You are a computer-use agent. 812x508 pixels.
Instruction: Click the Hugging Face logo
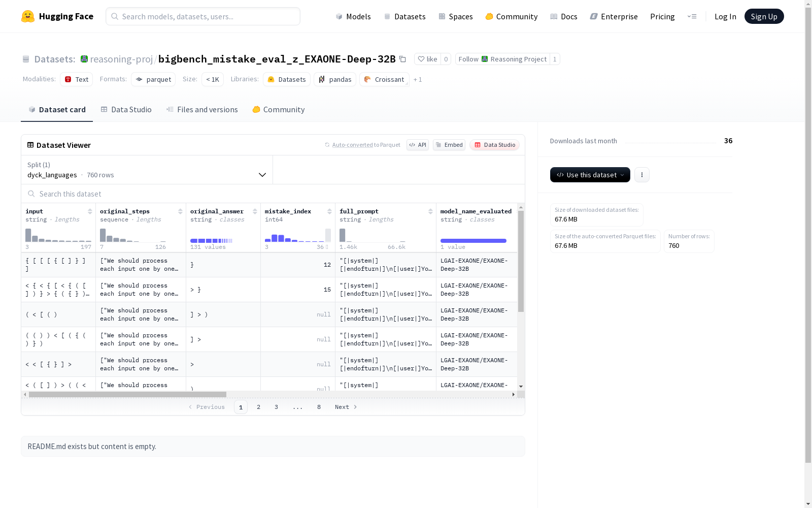point(57,16)
